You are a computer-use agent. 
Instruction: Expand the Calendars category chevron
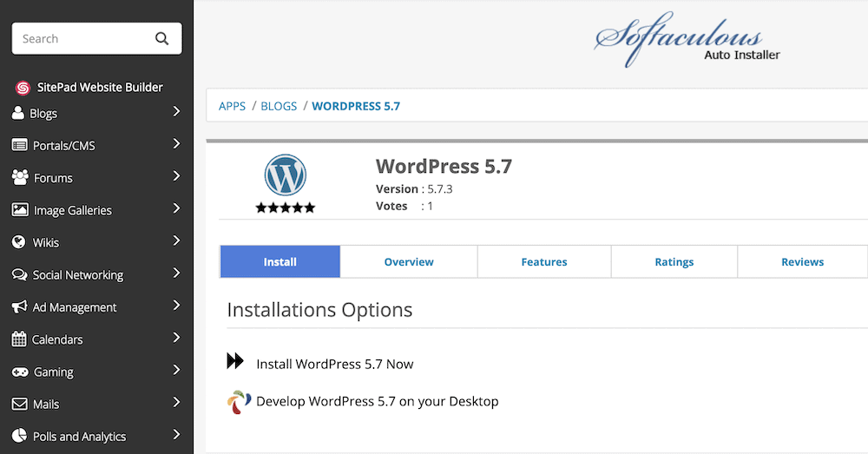pos(176,337)
